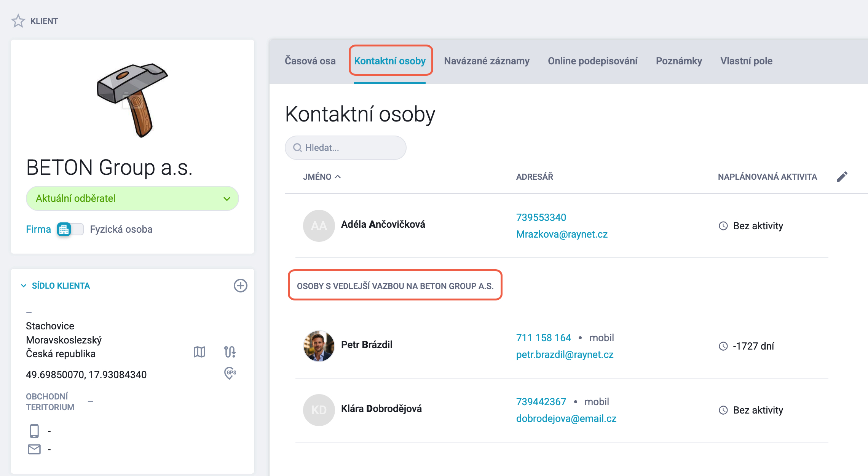This screenshot has width=868, height=476.
Task: Toggle Firma / Fyzická osoba switch
Action: [x=70, y=229]
